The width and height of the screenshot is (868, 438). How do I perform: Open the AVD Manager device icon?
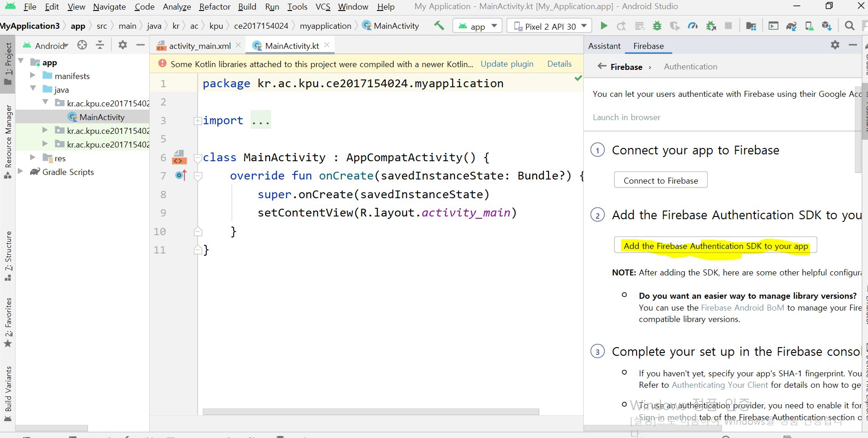click(809, 26)
